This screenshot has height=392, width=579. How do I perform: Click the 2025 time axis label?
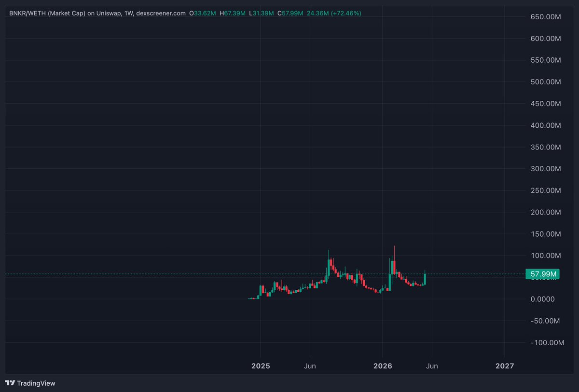261,366
